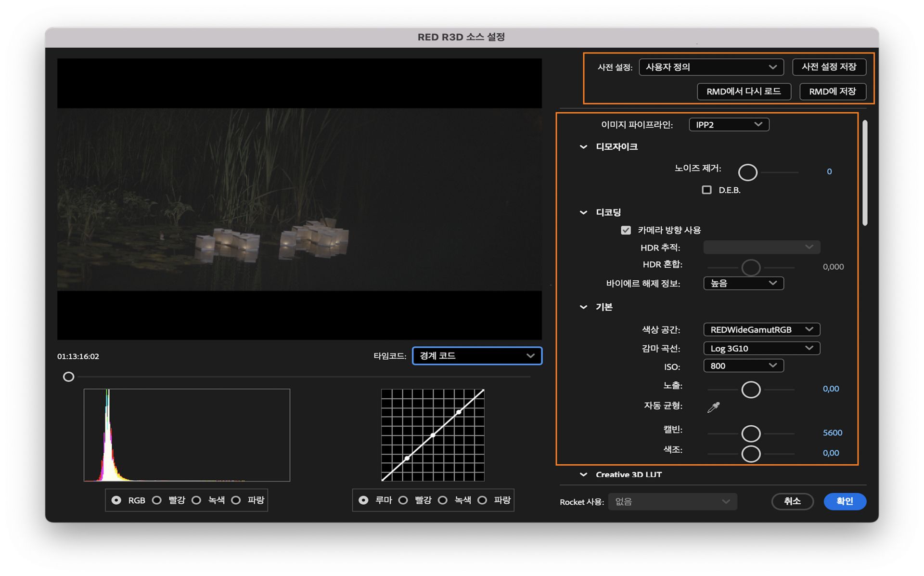
Task: Click the middle point on luma curve
Action: (x=433, y=435)
